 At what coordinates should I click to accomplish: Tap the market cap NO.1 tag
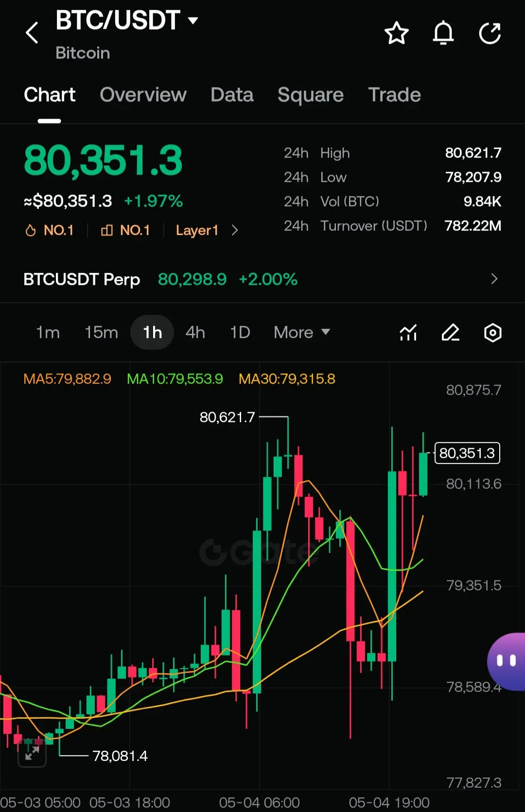(x=125, y=230)
